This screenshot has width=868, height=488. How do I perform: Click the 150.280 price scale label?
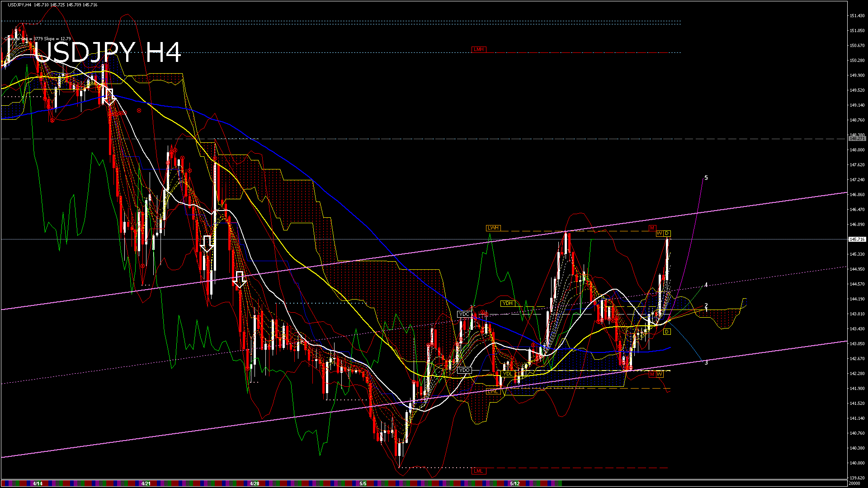point(857,61)
